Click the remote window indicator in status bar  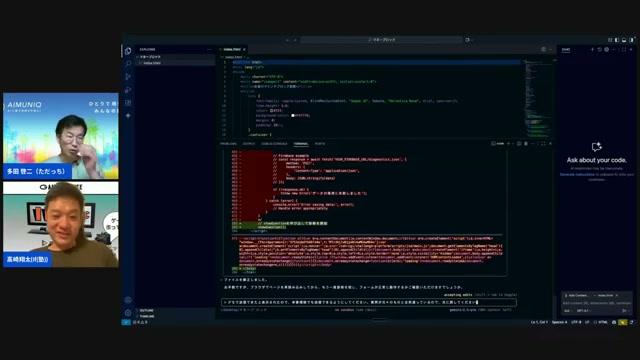(126, 322)
